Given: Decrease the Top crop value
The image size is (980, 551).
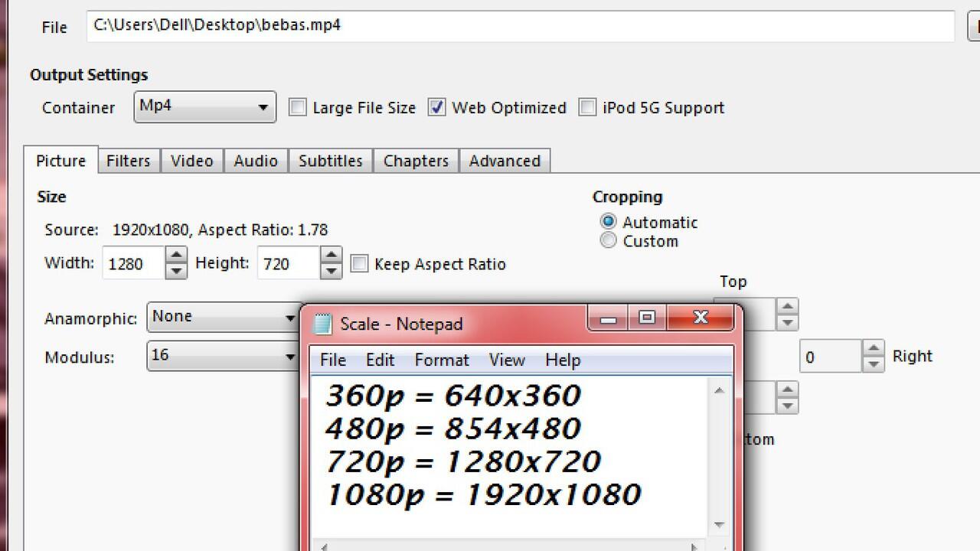Looking at the screenshot, I should [x=787, y=322].
